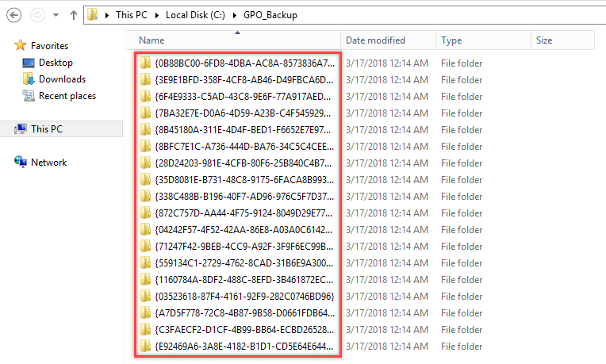This screenshot has height=364, width=606.
Task: Open the Desktop icon in Favorites
Action: 29,63
